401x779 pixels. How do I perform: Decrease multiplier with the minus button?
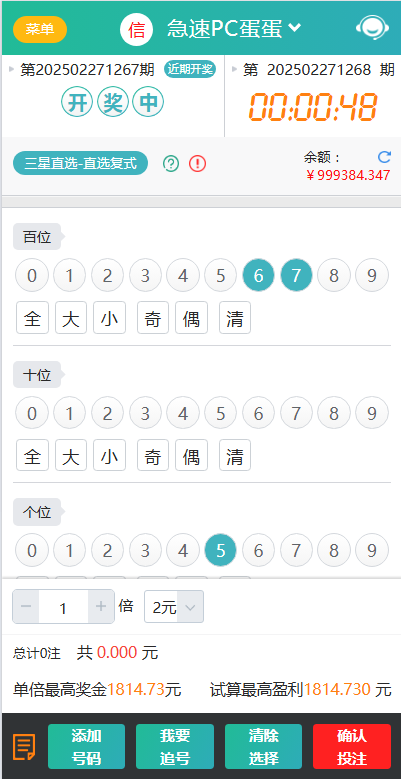26,606
